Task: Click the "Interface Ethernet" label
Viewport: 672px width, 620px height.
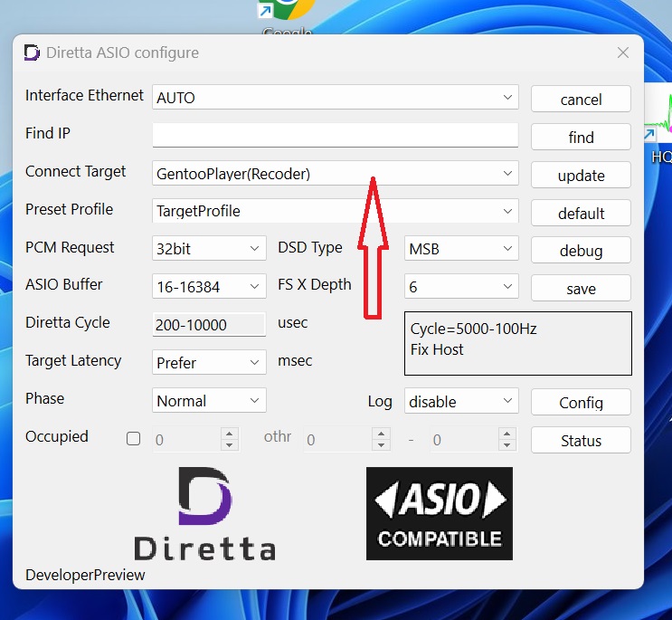Action: (x=84, y=95)
